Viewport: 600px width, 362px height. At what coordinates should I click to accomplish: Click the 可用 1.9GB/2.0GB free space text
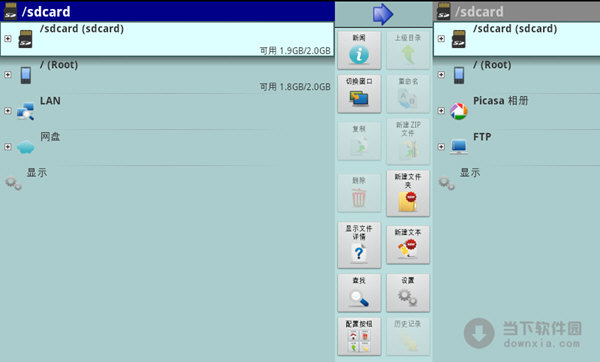click(x=295, y=51)
